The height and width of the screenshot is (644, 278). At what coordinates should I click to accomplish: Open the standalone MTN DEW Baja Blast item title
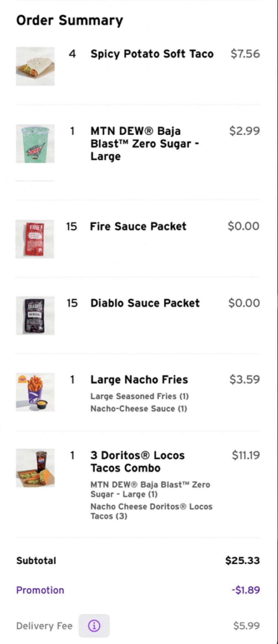coord(144,143)
